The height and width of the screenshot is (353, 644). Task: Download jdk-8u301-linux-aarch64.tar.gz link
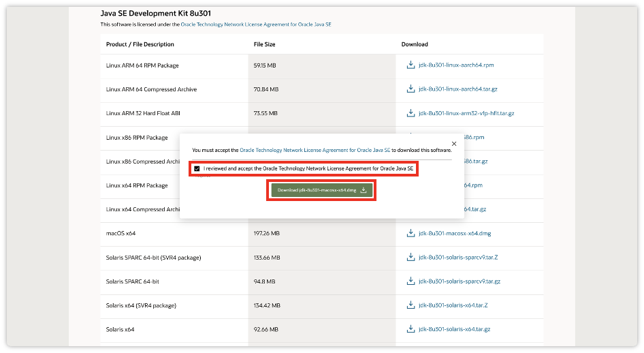(x=458, y=89)
